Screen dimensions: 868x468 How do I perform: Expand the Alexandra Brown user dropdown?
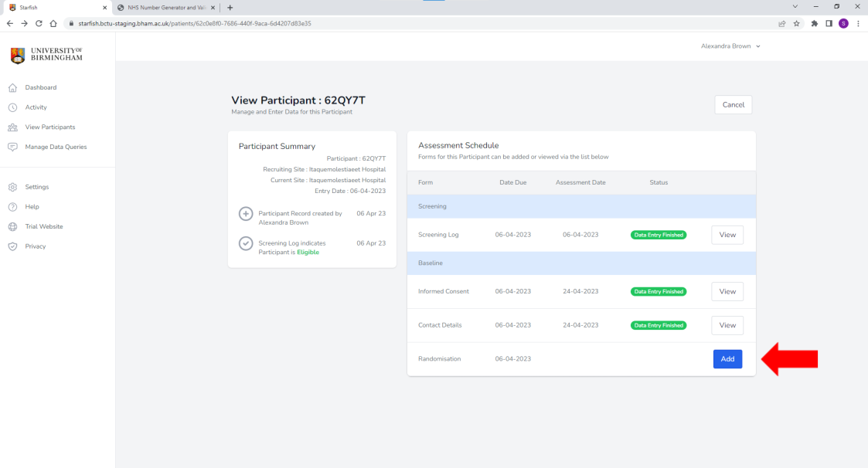pos(730,46)
